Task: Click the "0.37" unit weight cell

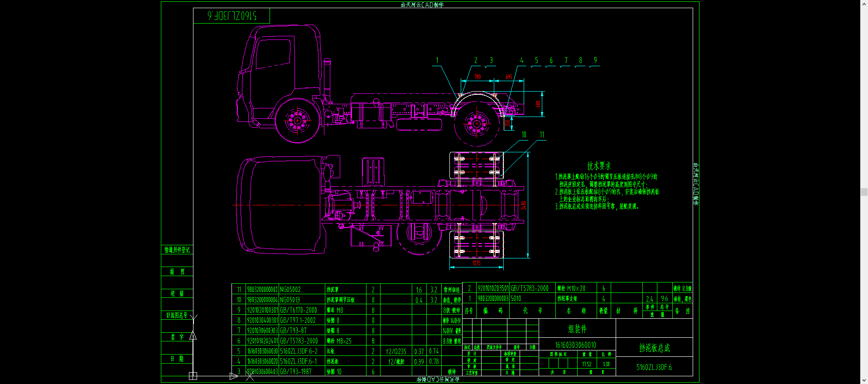Action: 419,351
